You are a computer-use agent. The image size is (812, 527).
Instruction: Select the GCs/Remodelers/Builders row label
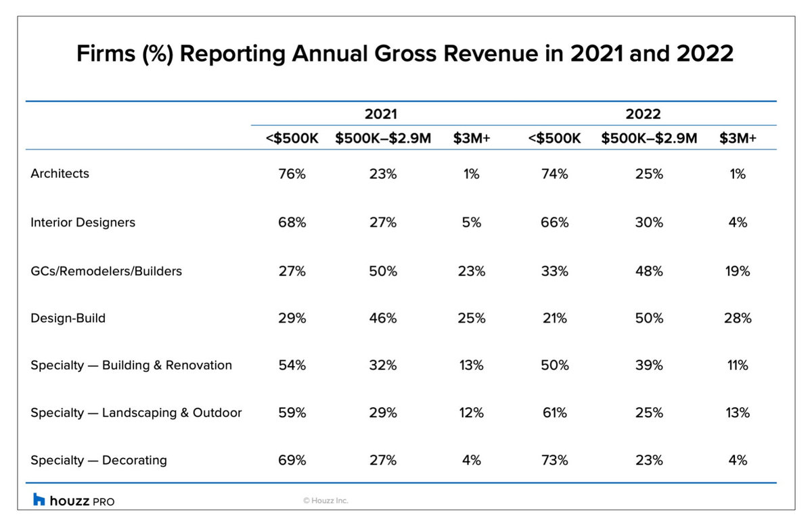[x=106, y=271]
